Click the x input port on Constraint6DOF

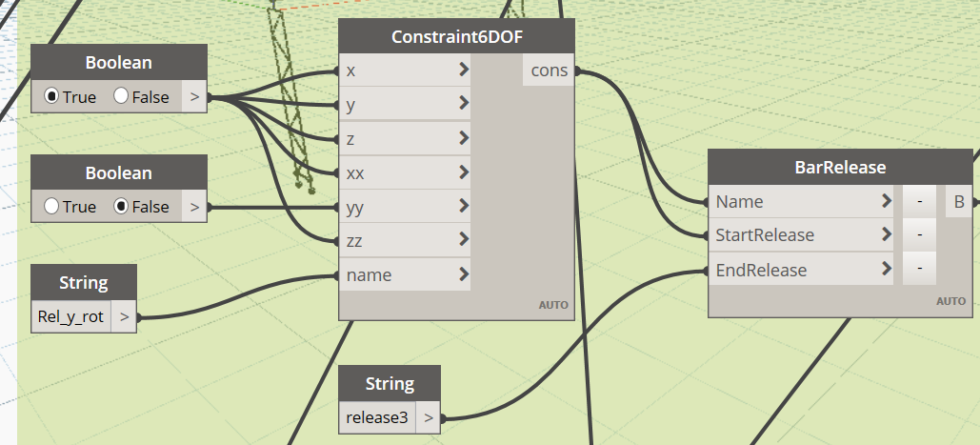coord(405,70)
